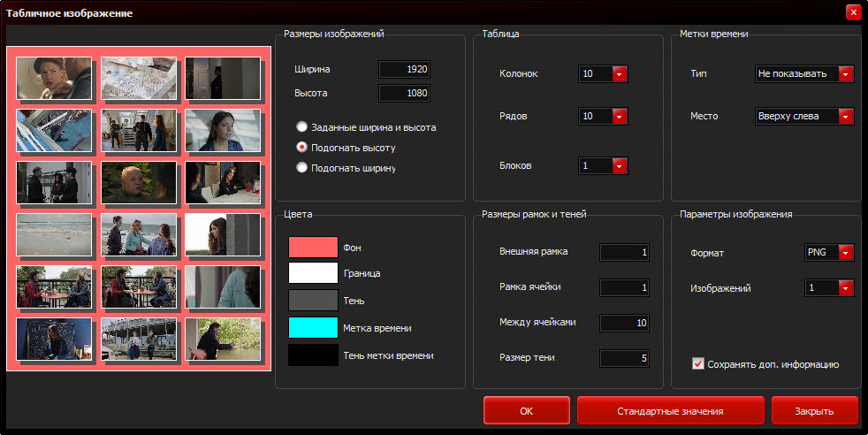The image size is (868, 435).
Task: Click the 'Стандартные значения' button
Action: pos(670,411)
